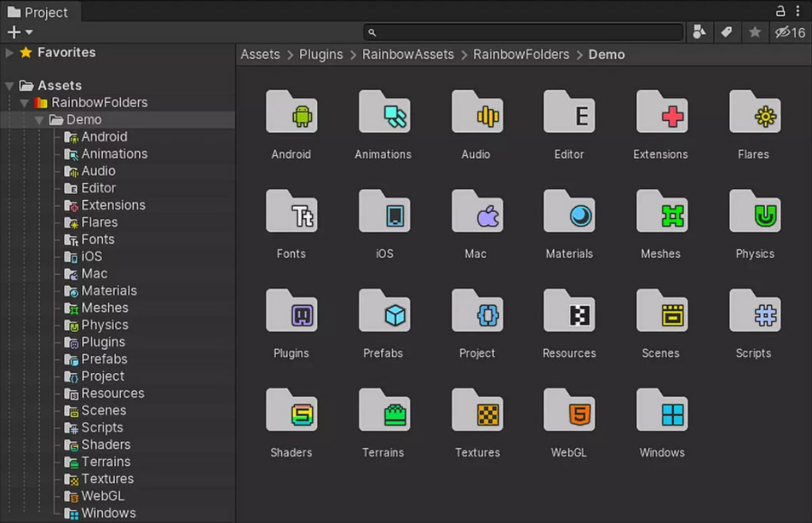Select Favorites in the tree
Image resolution: width=812 pixels, height=523 pixels.
[66, 52]
